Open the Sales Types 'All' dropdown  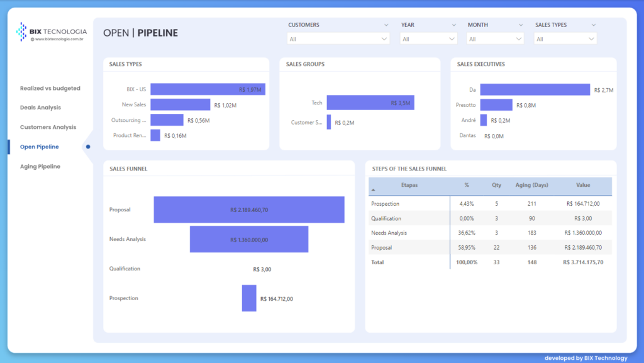tap(565, 39)
